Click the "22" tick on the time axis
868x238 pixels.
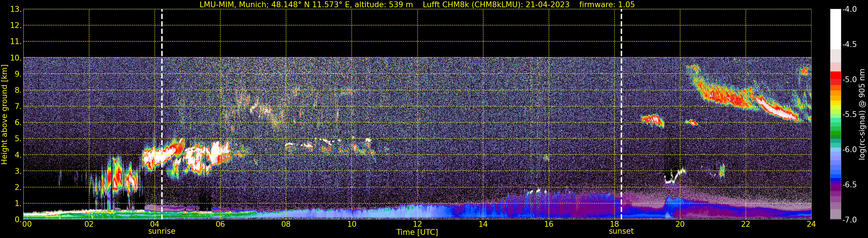tap(746, 224)
